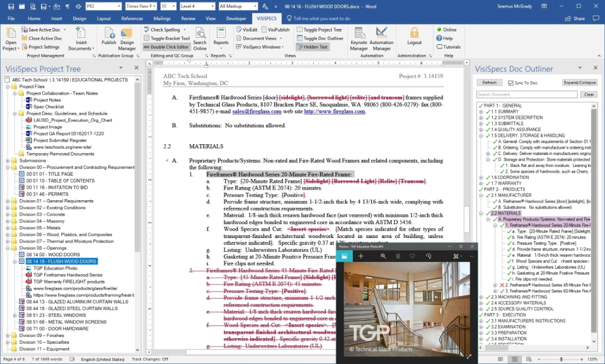Switch to the Home ribbon tab

[34, 18]
